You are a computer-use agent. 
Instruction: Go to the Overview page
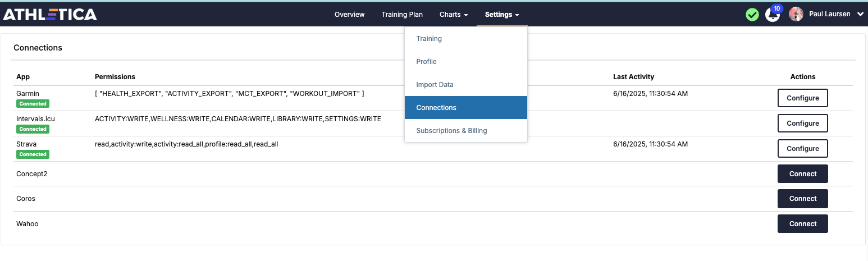click(349, 15)
